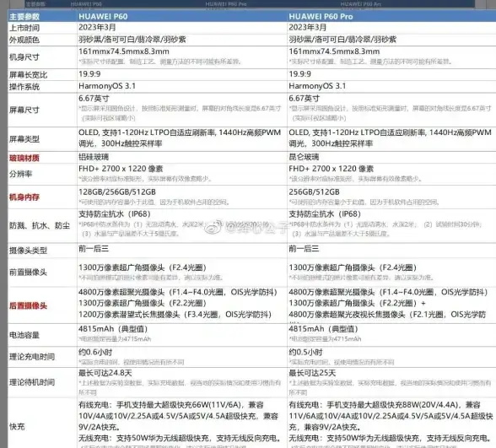The height and width of the screenshot is (448, 496).
Task: Click the HUAWEI P60 column header
Action: tap(103, 17)
